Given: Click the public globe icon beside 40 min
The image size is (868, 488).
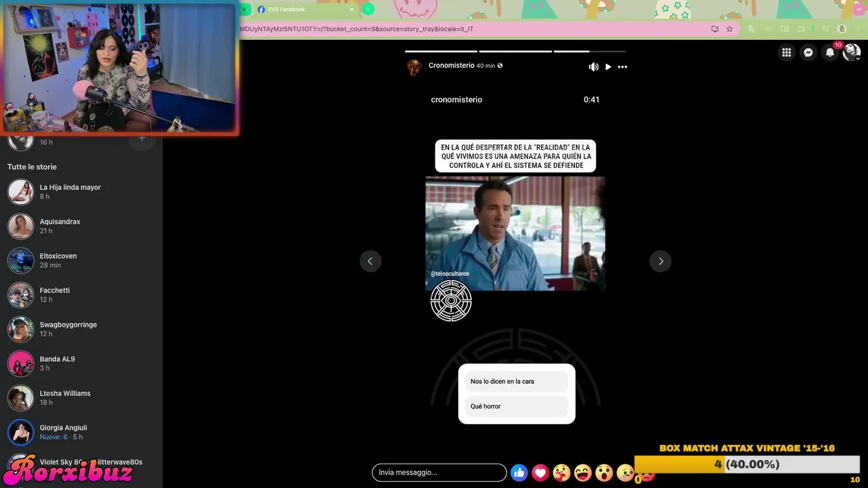Looking at the screenshot, I should click(500, 66).
